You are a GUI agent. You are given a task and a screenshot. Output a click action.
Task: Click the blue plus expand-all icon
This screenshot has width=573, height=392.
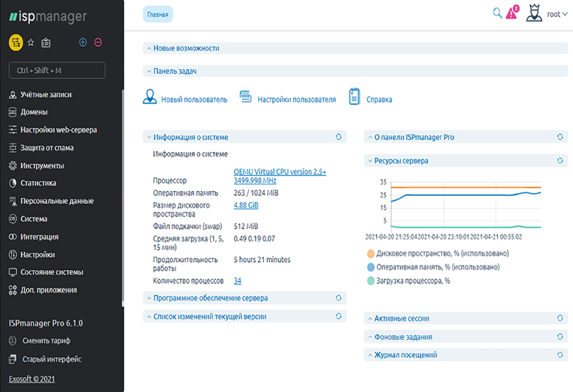(83, 42)
